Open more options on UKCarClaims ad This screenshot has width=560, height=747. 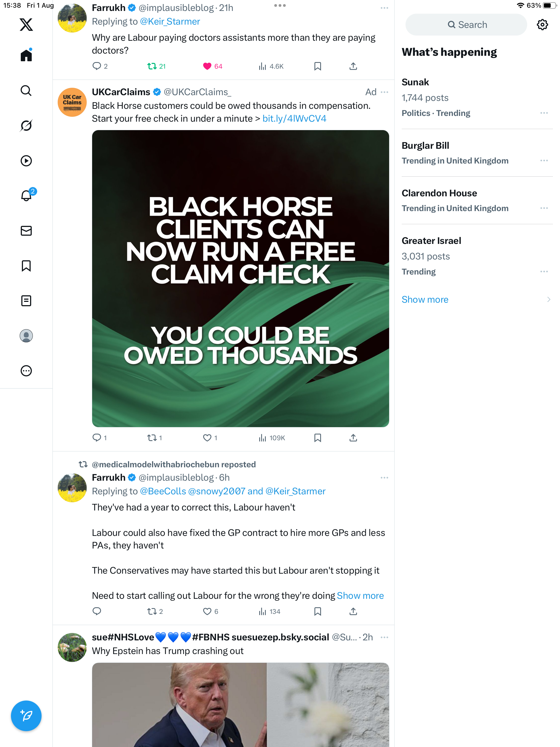coord(384,92)
